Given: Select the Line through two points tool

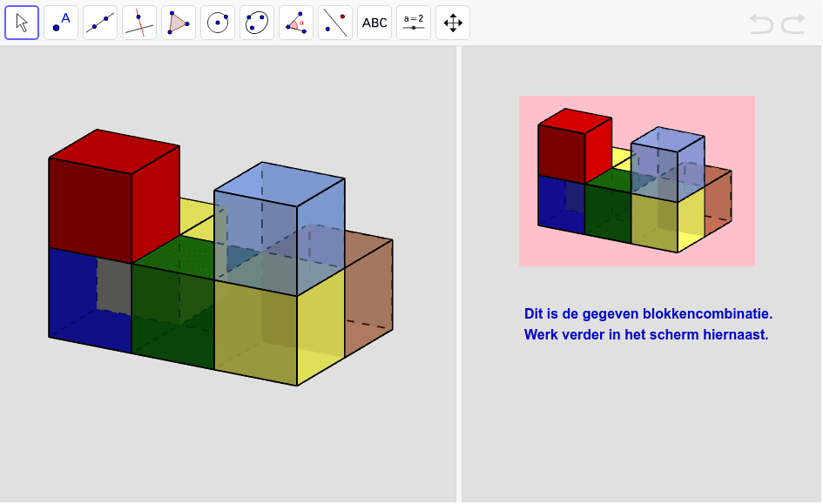Looking at the screenshot, I should coord(100,23).
